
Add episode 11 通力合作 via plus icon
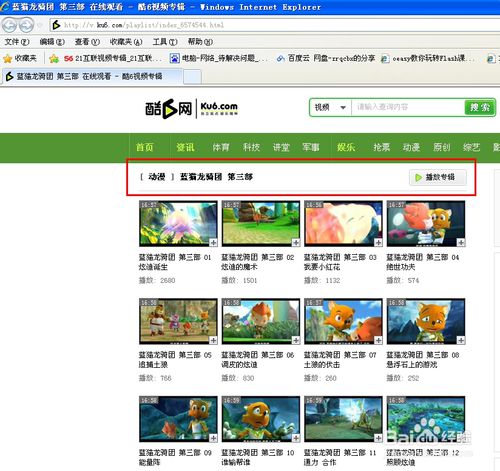pos(378,438)
